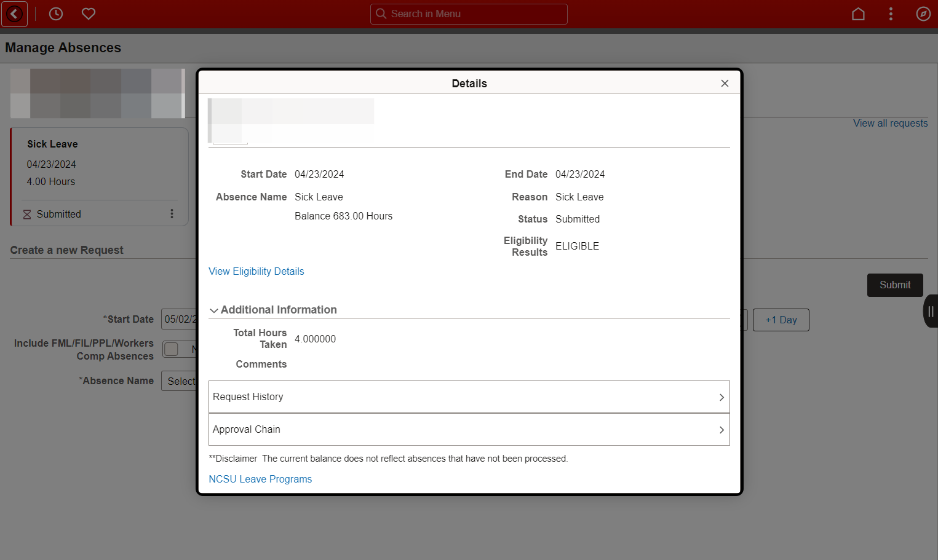The image size is (938, 560).
Task: Click the +1 Day button
Action: [781, 320]
